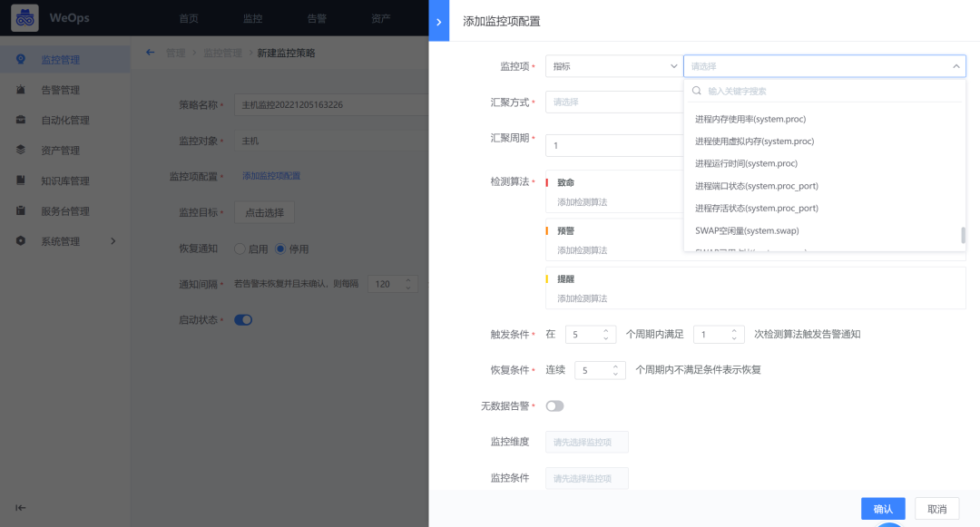Add detection algorithm under 提醒
Viewport: 980px width, 527px height.
(582, 298)
